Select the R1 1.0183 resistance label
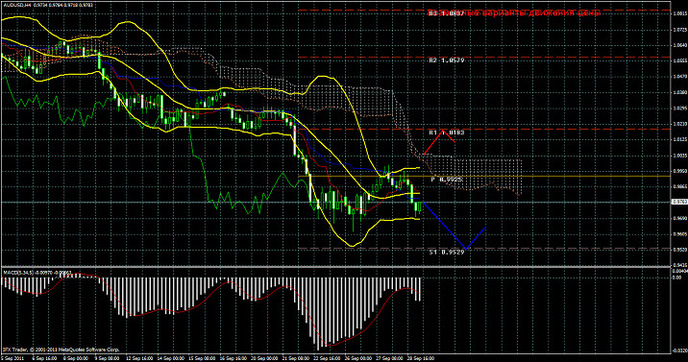The image size is (688, 362). (x=446, y=132)
